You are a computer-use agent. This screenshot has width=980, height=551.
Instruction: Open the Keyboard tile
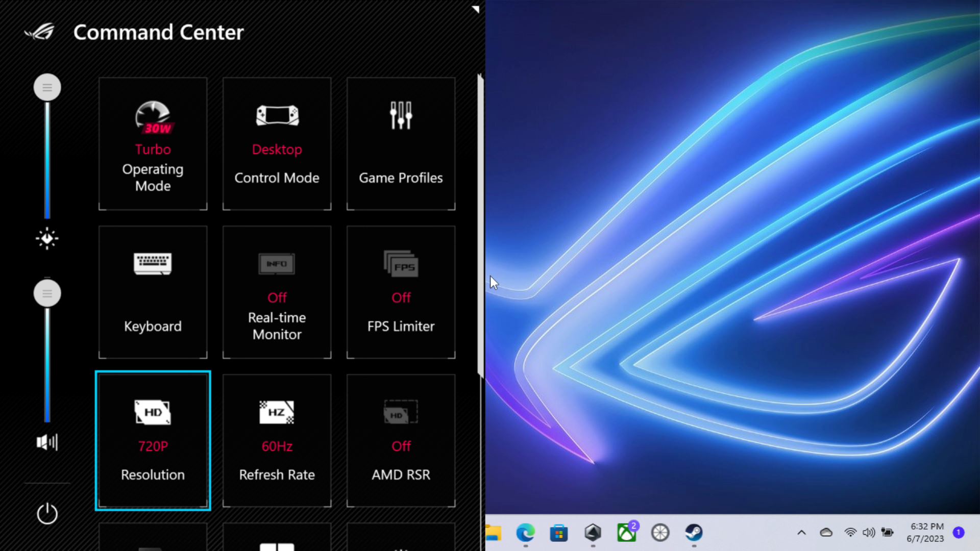click(153, 292)
